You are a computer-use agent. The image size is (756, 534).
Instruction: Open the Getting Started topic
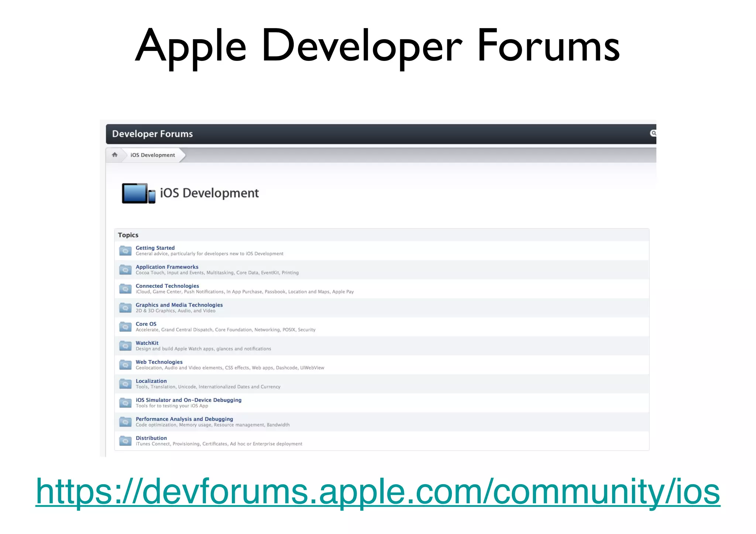click(155, 248)
